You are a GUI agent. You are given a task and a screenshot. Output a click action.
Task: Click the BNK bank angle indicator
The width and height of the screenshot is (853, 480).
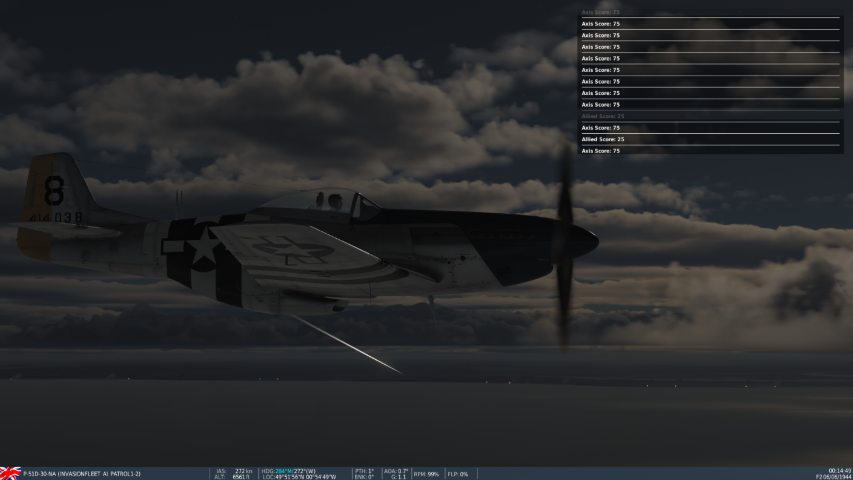coord(364,477)
